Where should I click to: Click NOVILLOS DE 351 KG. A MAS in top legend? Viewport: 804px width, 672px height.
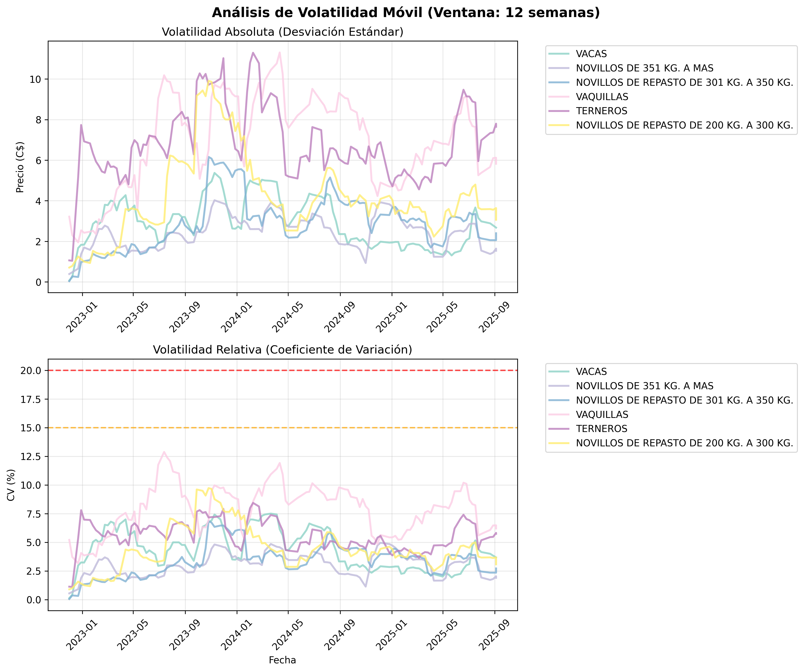tap(644, 68)
